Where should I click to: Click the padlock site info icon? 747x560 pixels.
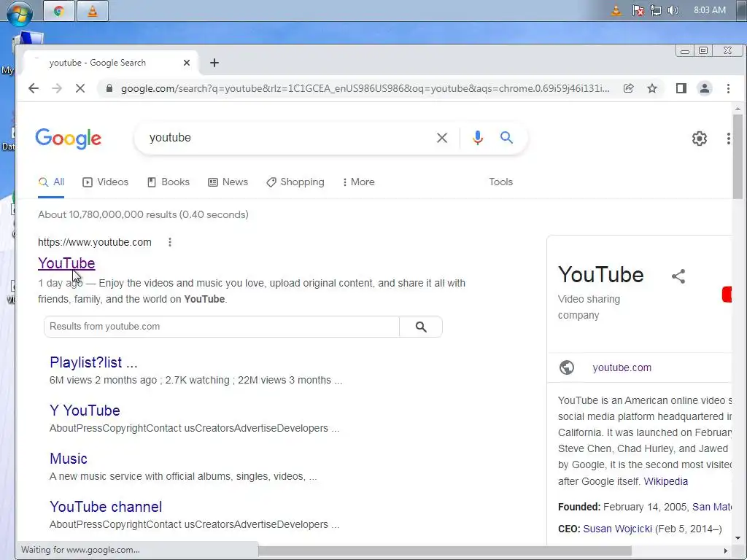(x=109, y=88)
